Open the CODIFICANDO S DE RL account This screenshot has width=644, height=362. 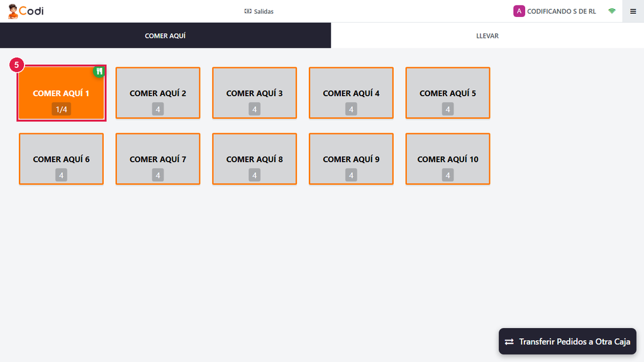pyautogui.click(x=555, y=11)
